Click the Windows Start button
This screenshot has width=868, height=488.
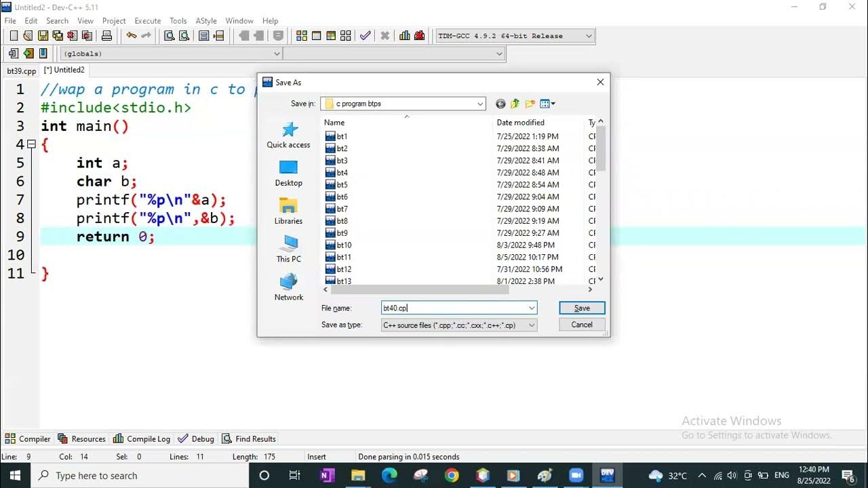click(x=16, y=475)
